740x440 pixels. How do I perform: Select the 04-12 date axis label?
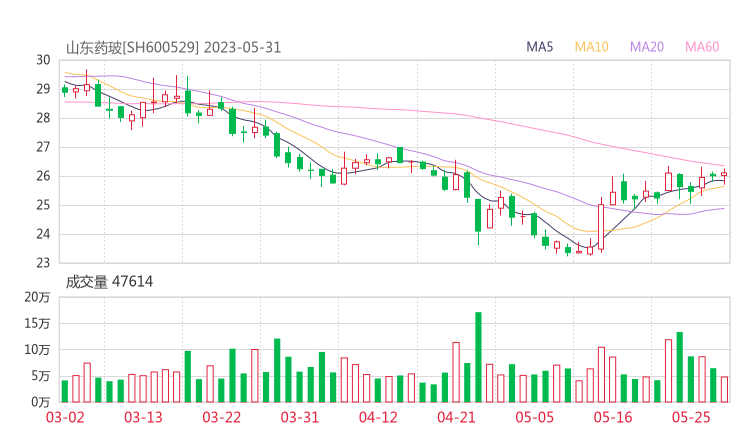pyautogui.click(x=378, y=417)
